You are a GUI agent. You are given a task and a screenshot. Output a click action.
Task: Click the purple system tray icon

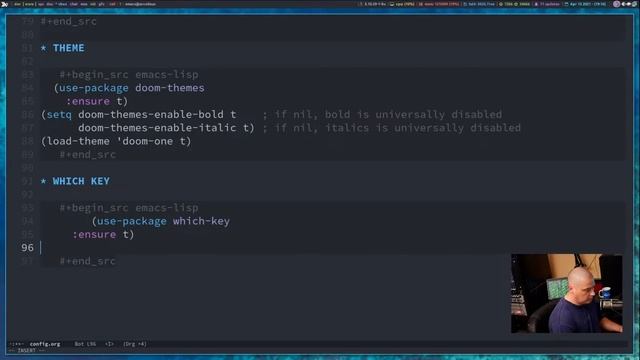click(x=616, y=4)
